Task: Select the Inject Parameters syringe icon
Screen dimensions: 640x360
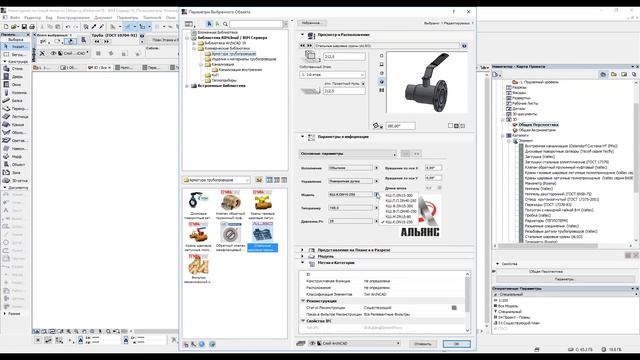Action: [101, 27]
